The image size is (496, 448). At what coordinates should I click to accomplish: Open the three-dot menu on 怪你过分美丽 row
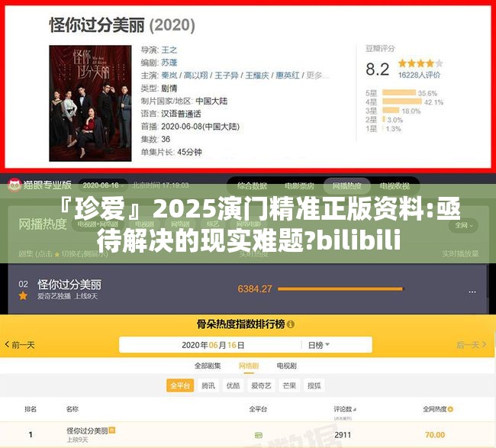tap(472, 292)
